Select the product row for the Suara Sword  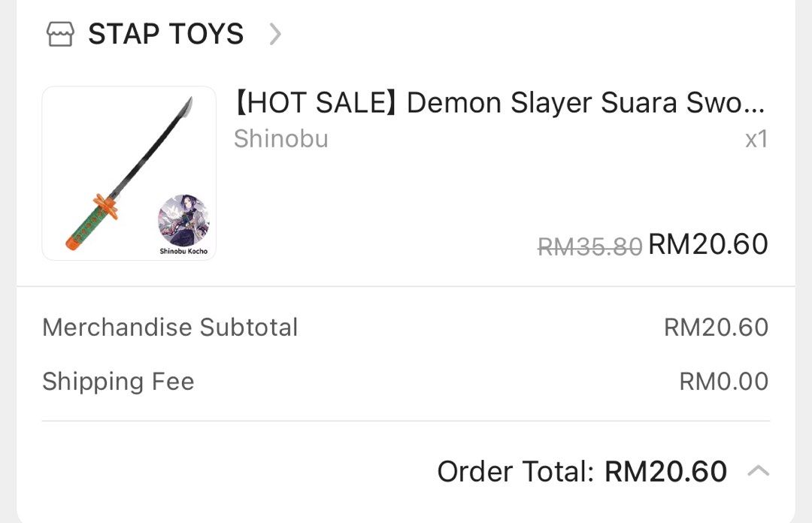[406, 173]
